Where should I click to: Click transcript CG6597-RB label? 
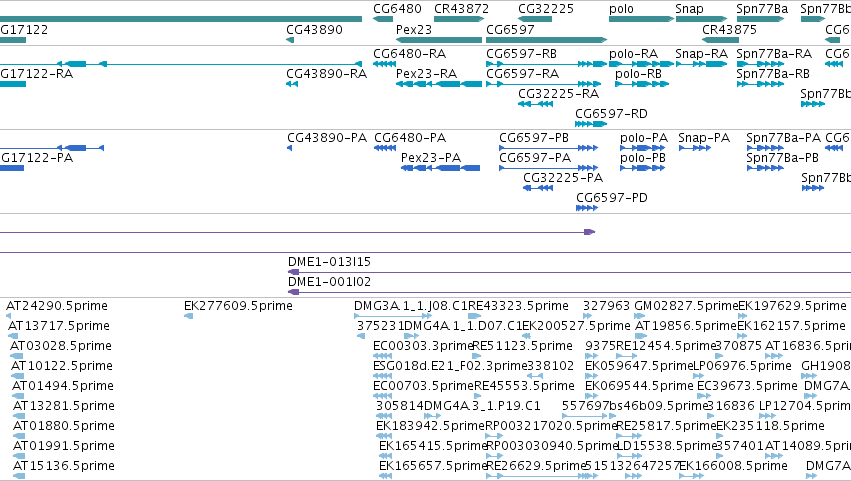pos(522,54)
